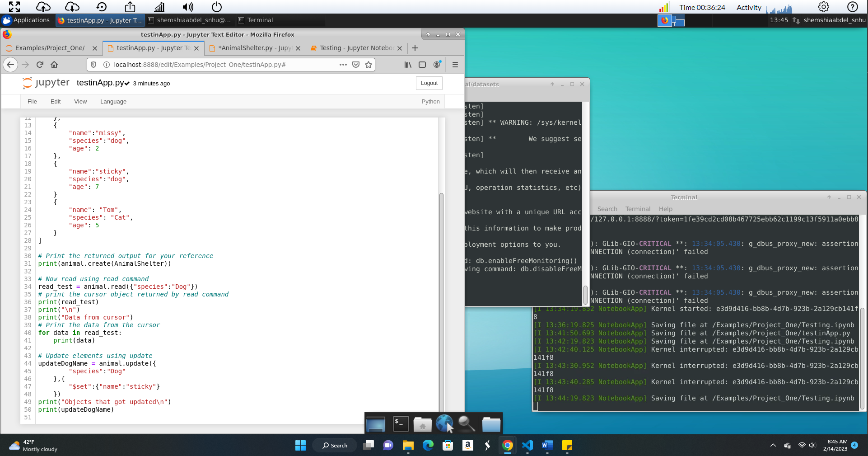Screen dimensions: 868x456
Task: Save page to Pocket icon
Action: click(x=356, y=65)
